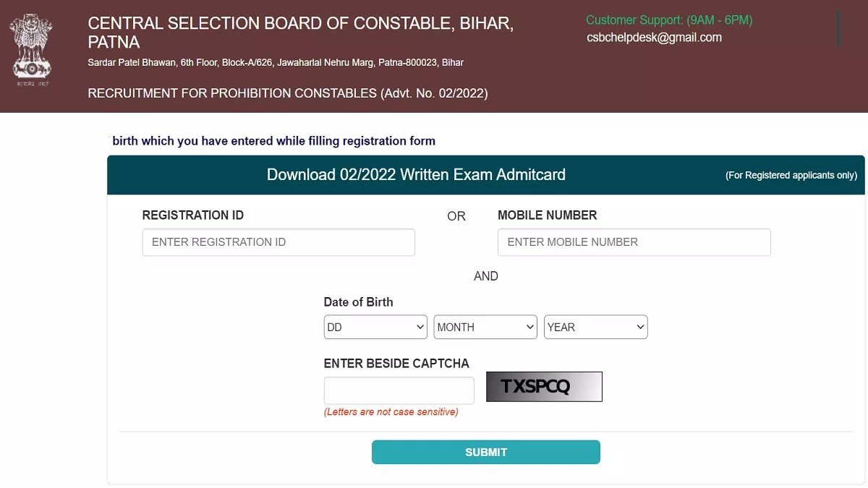This screenshot has height=488, width=868.
Task: Click the TXSPCQ captcha image
Action: (544, 387)
